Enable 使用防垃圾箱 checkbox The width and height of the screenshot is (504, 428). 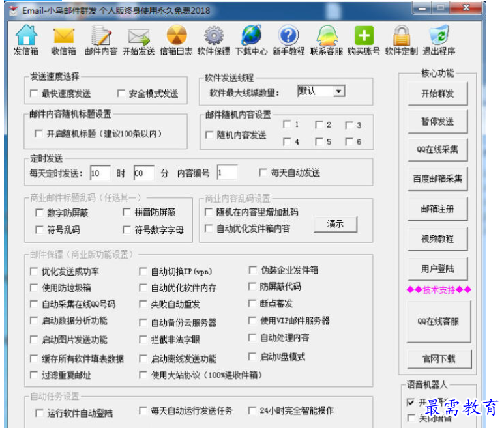click(x=34, y=288)
